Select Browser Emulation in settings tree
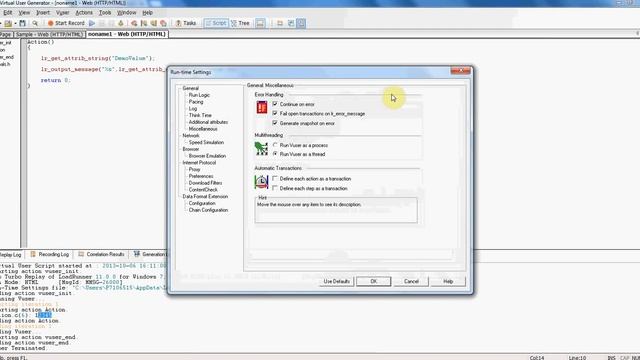640x360 pixels. coord(207,156)
